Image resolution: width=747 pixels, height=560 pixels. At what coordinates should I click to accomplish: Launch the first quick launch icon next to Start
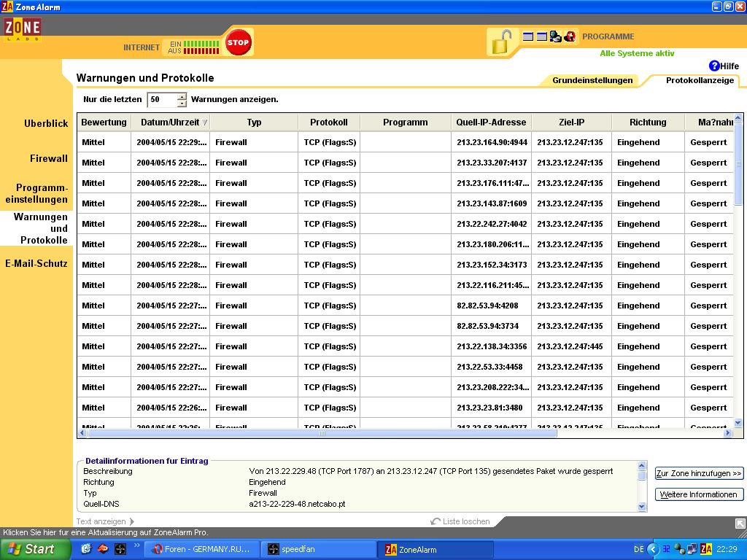tap(86, 548)
